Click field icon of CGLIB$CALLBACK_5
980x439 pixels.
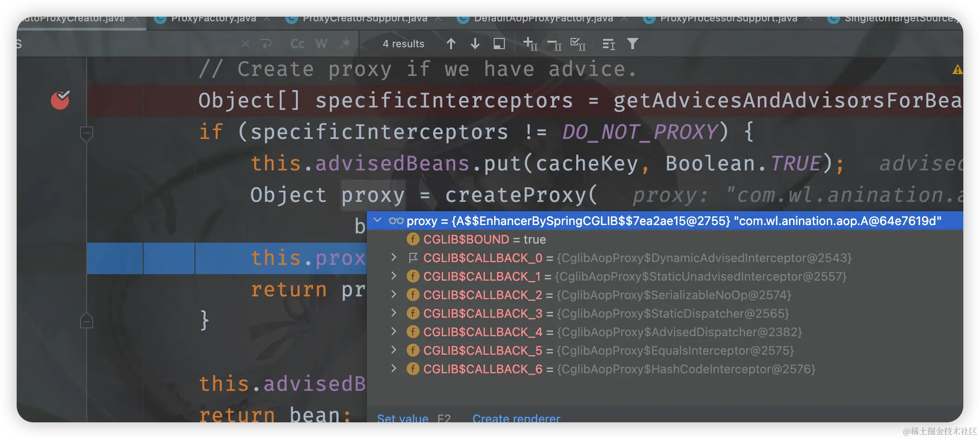[x=413, y=350]
